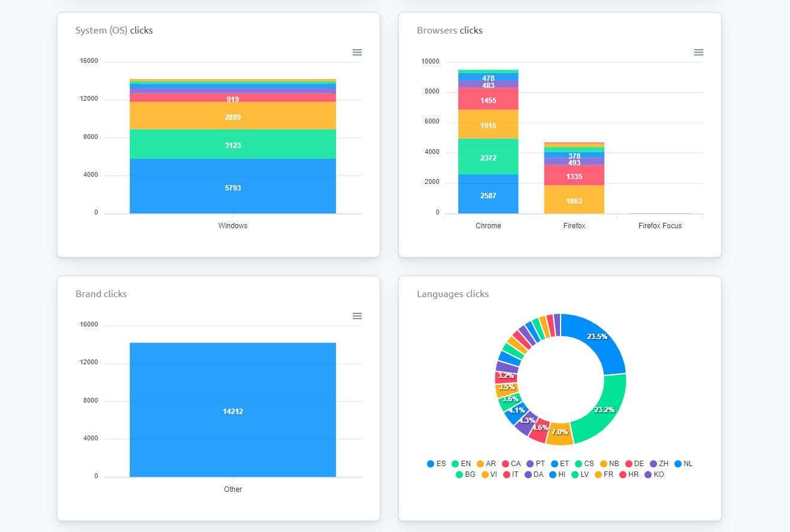
Task: Open the System (OS) clicks chart menu
Action: (x=357, y=53)
